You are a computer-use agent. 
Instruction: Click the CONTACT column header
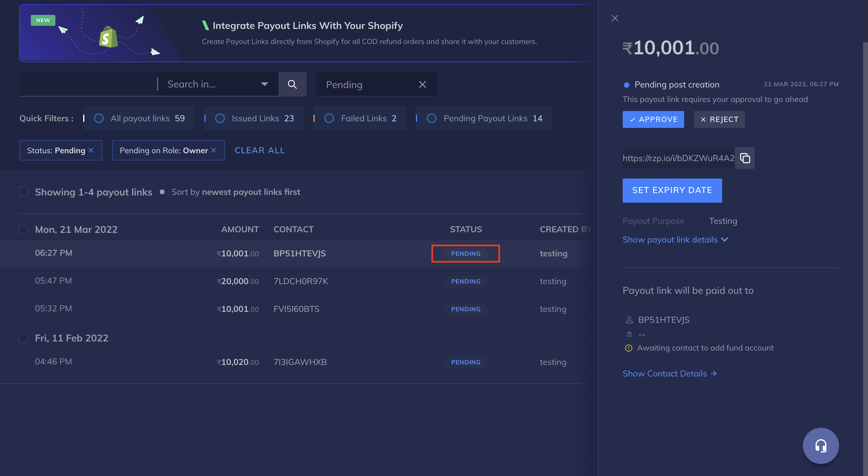click(294, 229)
